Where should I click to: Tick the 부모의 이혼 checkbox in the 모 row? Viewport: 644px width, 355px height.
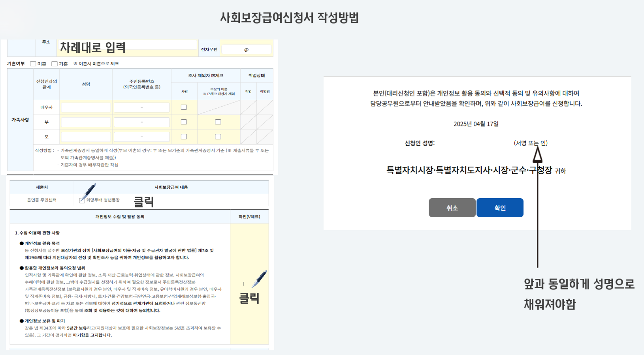click(x=218, y=137)
